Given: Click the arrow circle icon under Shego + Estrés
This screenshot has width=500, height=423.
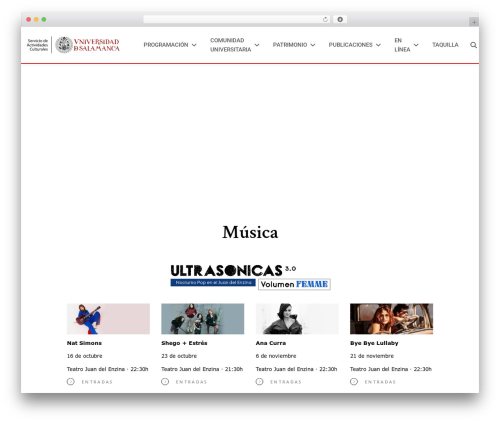Looking at the screenshot, I should (165, 382).
